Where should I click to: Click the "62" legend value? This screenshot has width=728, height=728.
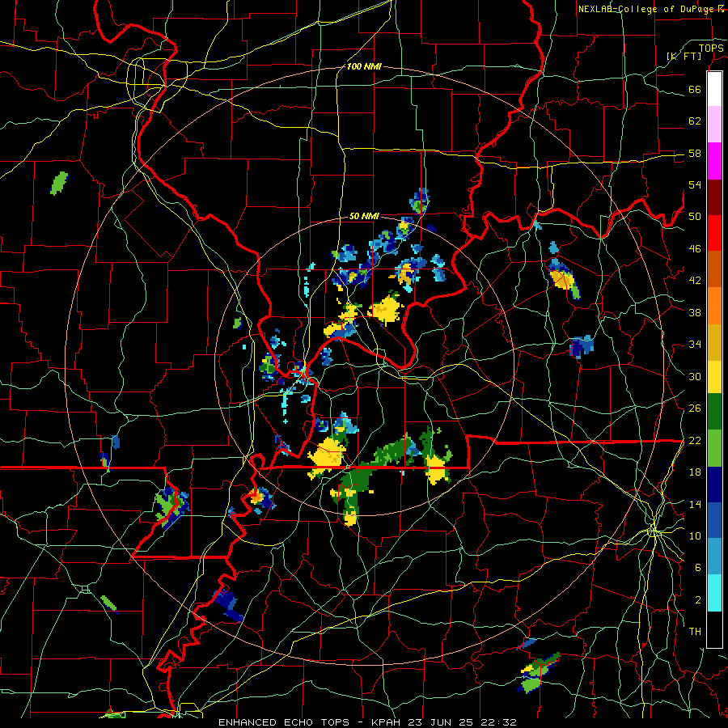pyautogui.click(x=695, y=121)
